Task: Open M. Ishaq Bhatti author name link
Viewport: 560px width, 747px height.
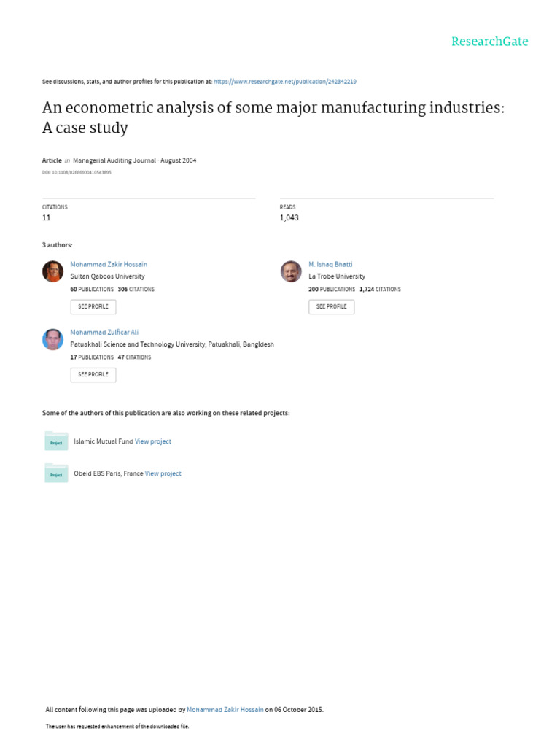Action: pyautogui.click(x=330, y=264)
